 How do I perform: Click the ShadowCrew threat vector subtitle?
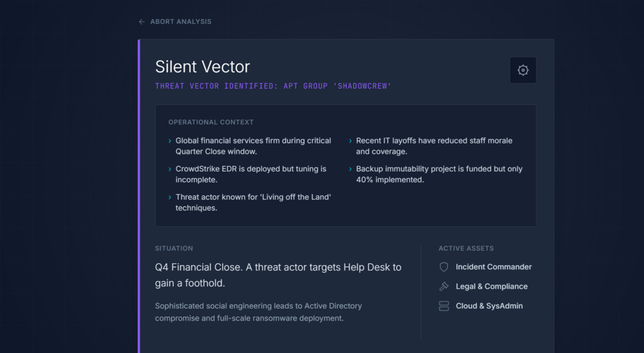pos(273,86)
